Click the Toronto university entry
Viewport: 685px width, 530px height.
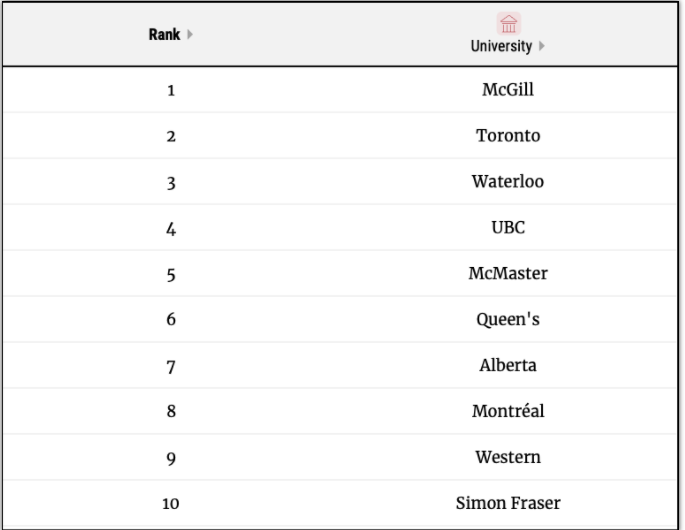[508, 136]
